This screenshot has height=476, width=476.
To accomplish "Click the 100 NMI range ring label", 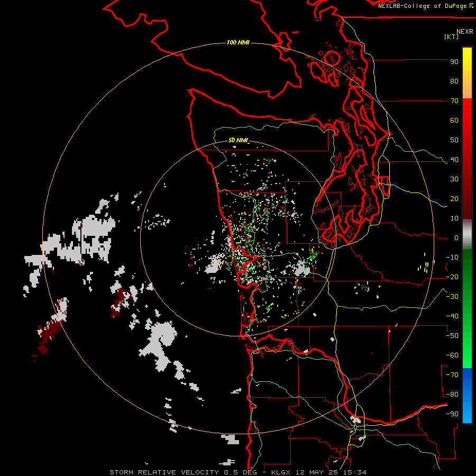I will point(238,42).
